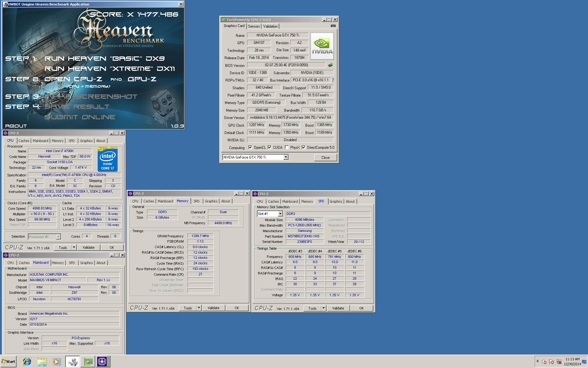Open the GPU selection dropdown in GPU-Z

[286, 157]
